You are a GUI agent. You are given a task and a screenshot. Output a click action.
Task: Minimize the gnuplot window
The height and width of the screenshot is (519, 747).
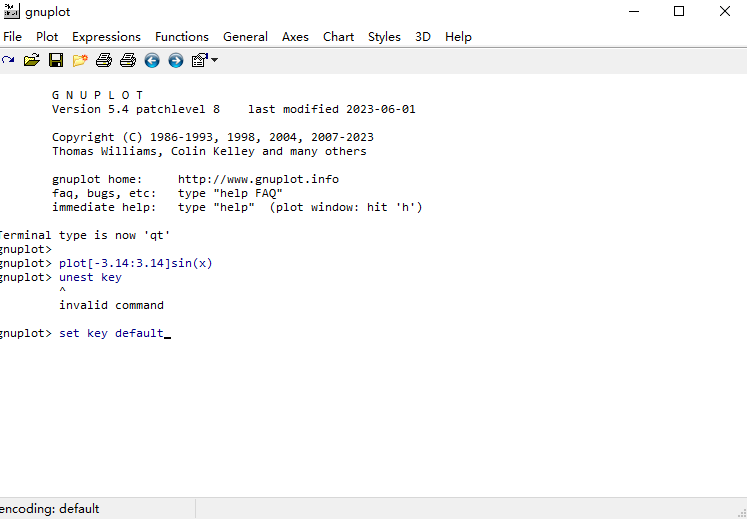(x=634, y=11)
